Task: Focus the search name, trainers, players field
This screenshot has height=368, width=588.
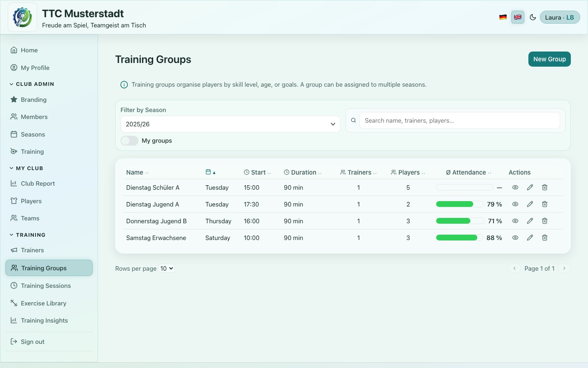Action: point(459,121)
